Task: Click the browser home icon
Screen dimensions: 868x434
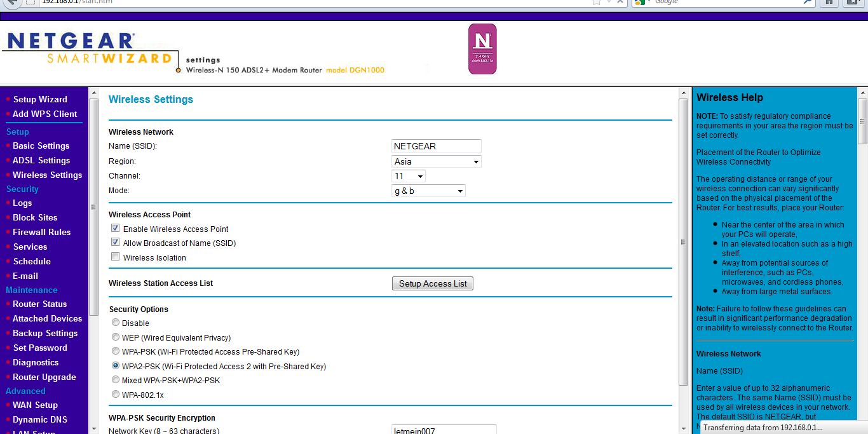Action: click(x=829, y=3)
